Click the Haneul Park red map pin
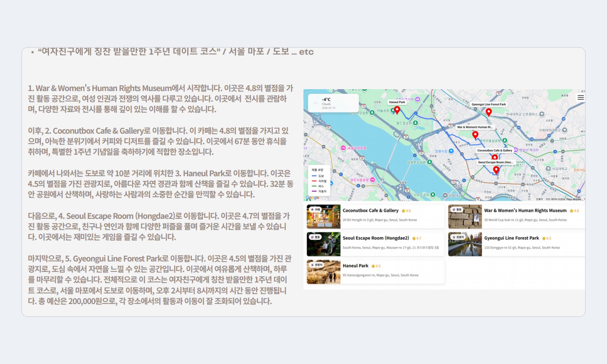607x364 pixels. tap(397, 110)
